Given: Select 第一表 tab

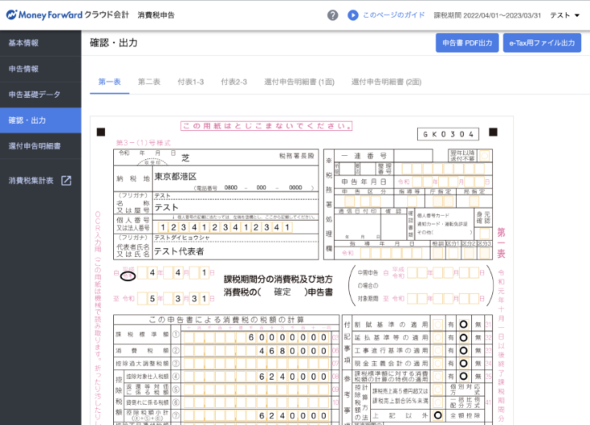Looking at the screenshot, I should 109,82.
